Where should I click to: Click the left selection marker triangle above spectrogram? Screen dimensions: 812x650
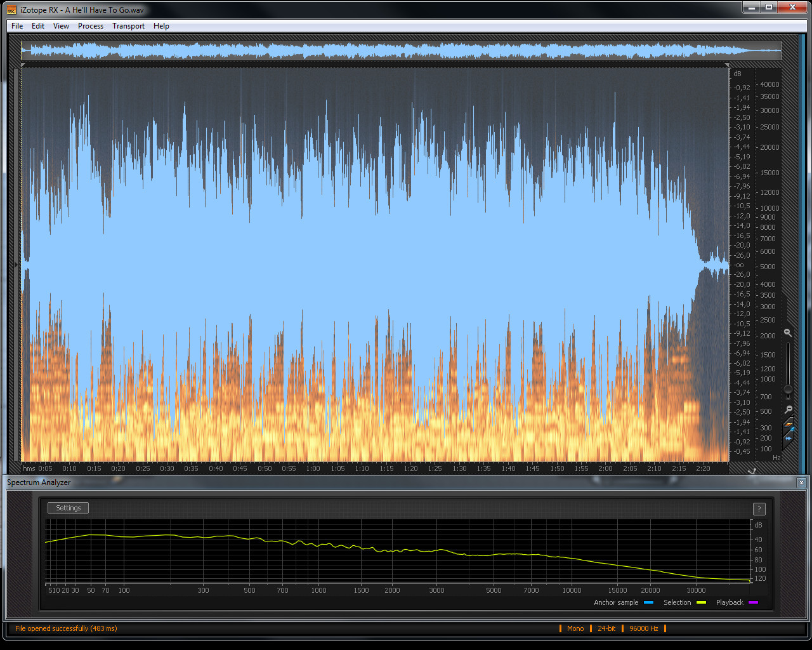coord(23,65)
